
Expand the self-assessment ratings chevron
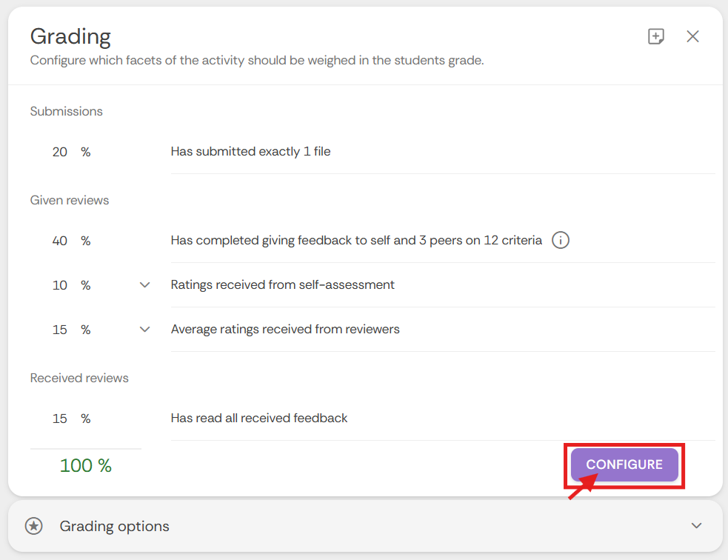point(145,285)
